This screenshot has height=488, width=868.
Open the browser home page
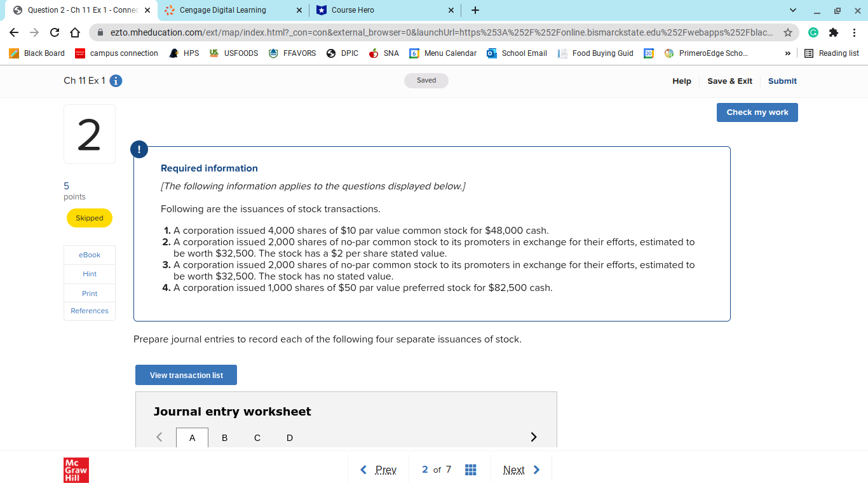(x=74, y=32)
